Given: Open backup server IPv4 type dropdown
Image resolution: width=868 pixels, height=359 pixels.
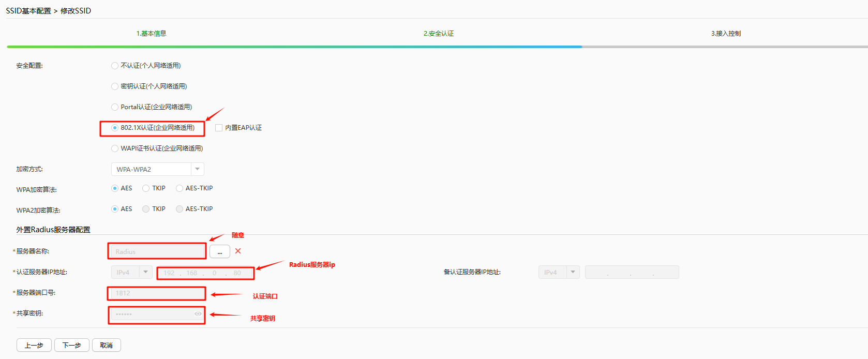Looking at the screenshot, I should (573, 272).
